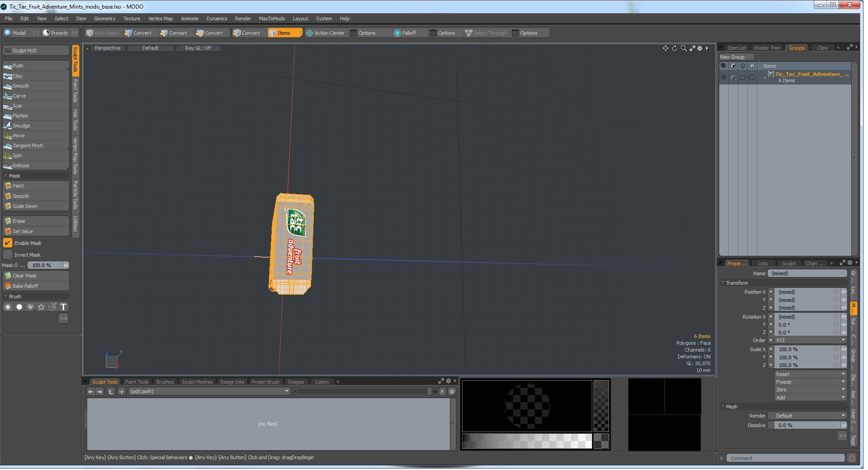Toggle the Enable Mask checkbox
Screen dimensions: 868x470
pos(8,244)
